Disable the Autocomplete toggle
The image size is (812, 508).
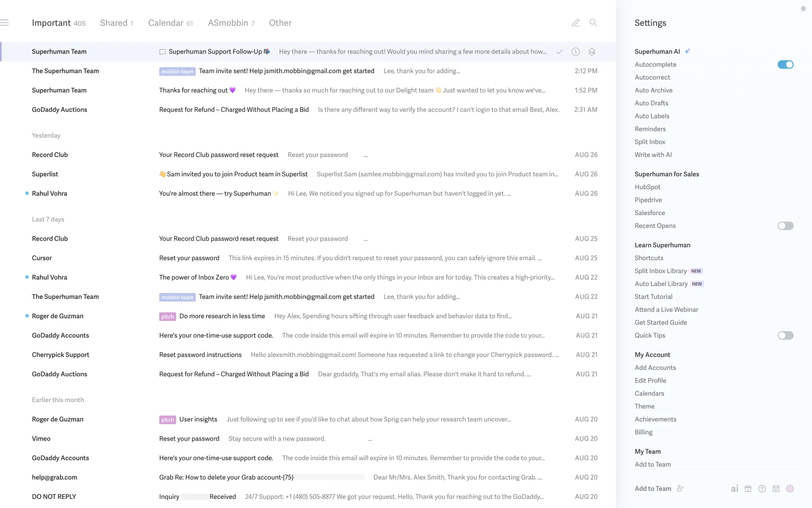785,64
